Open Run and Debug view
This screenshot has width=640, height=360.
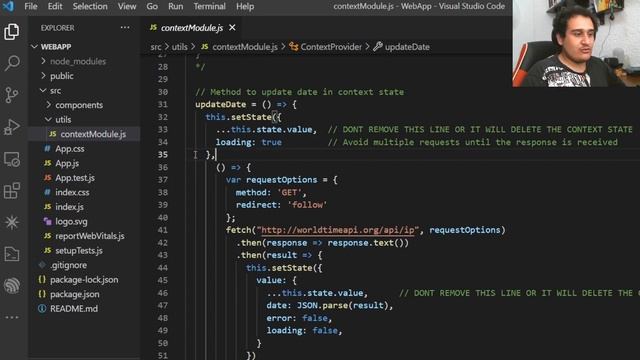(11, 127)
